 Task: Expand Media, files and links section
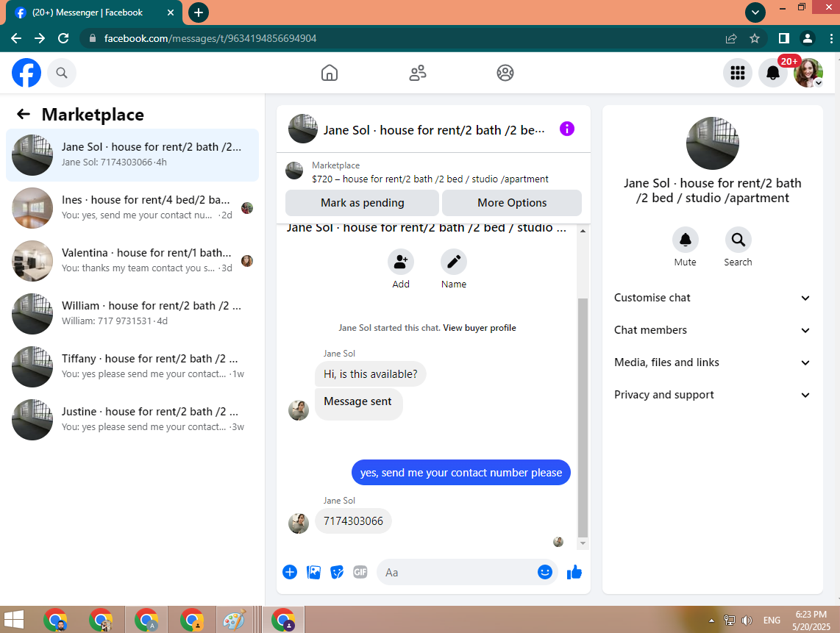point(712,362)
